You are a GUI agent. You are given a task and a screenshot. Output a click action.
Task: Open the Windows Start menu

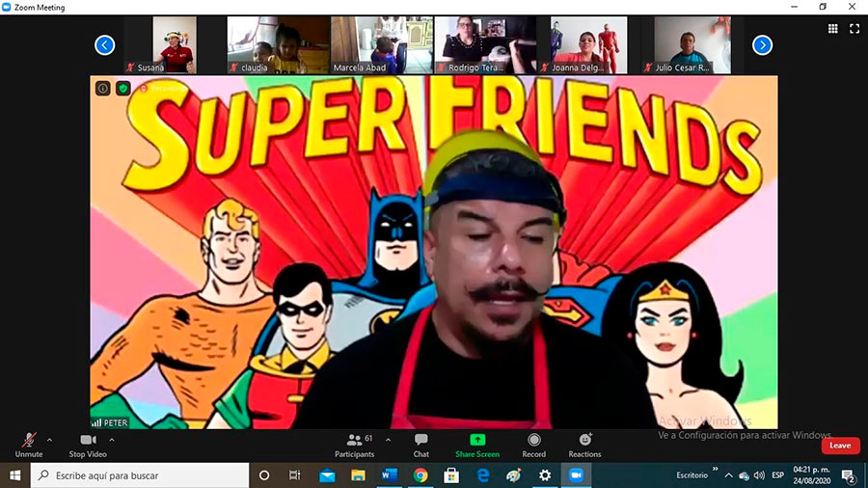click(14, 475)
